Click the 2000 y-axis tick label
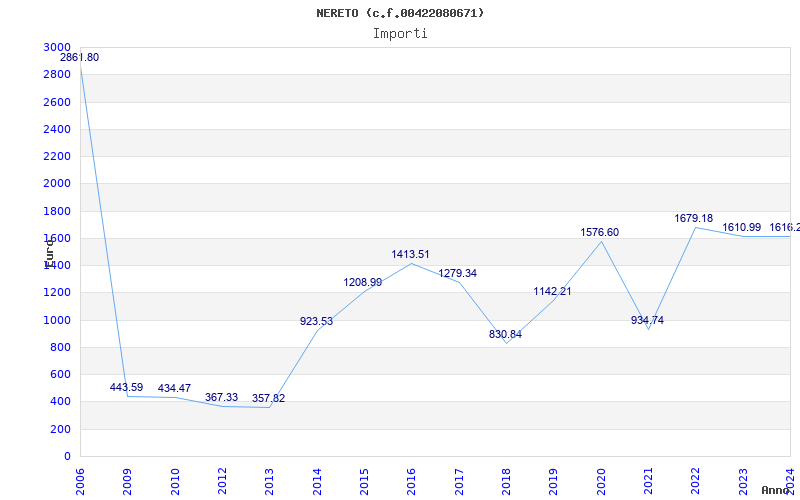Image resolution: width=800 pixels, height=500 pixels. 57,184
